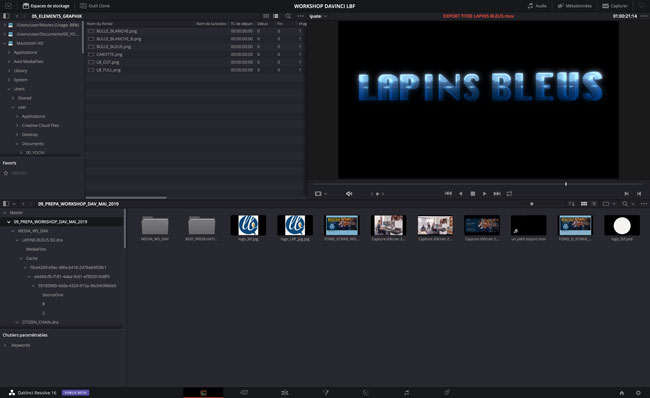
Task: Select LB_FULL.png file row
Action: (195, 70)
